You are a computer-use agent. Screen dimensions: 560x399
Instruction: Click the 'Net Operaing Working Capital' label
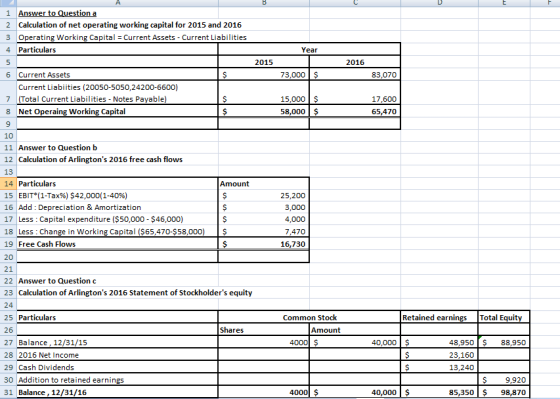[x=117, y=111]
